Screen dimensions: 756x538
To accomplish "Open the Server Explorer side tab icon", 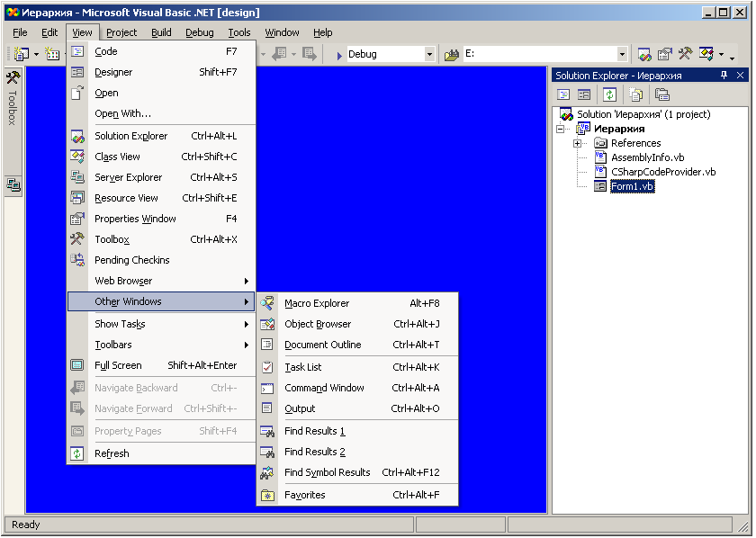I will click(x=13, y=184).
